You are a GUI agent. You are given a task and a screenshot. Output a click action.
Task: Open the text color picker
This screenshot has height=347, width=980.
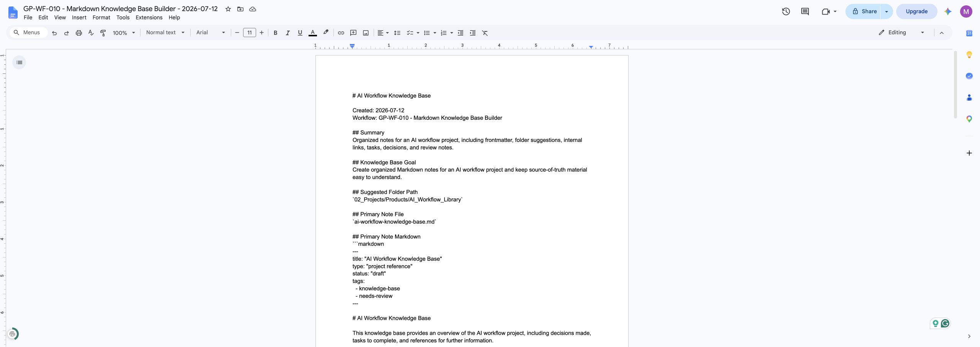pos(313,33)
